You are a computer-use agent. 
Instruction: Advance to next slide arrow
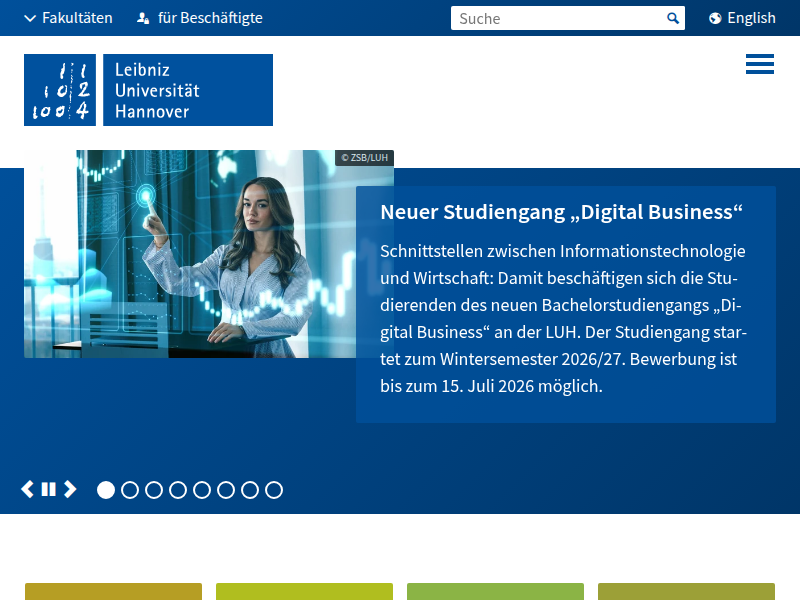point(70,489)
